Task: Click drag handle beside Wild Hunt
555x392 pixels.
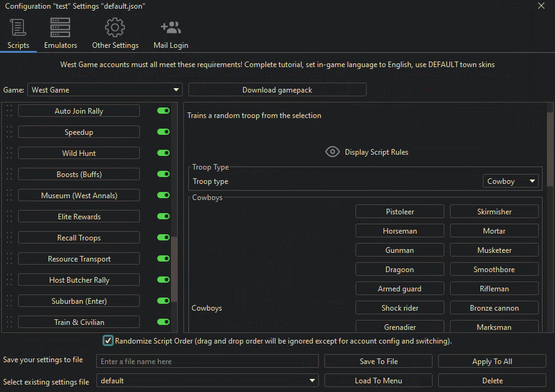Action: [x=9, y=153]
